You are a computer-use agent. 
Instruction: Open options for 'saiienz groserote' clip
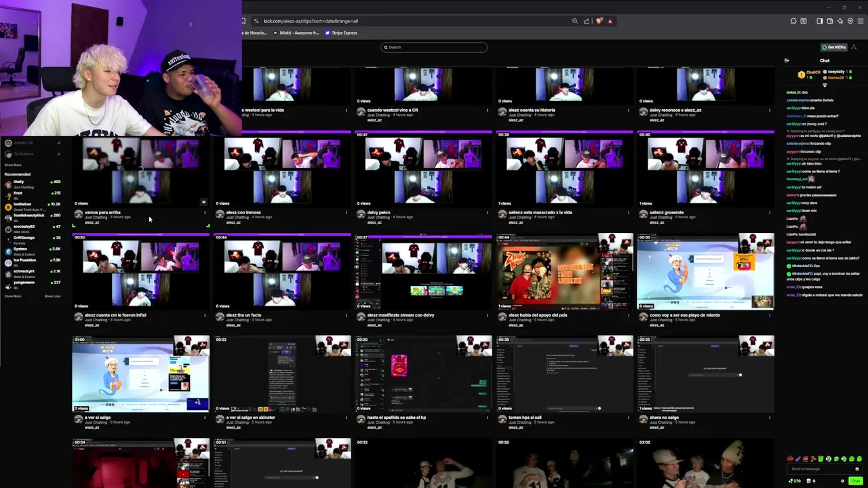(770, 213)
